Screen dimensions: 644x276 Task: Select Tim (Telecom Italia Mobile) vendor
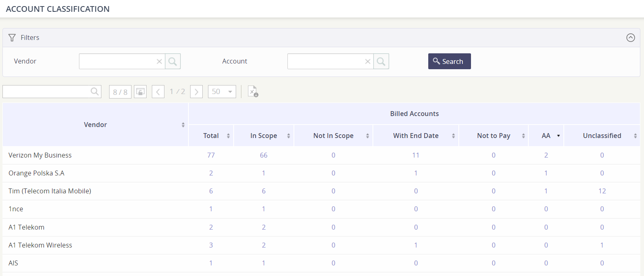point(50,191)
